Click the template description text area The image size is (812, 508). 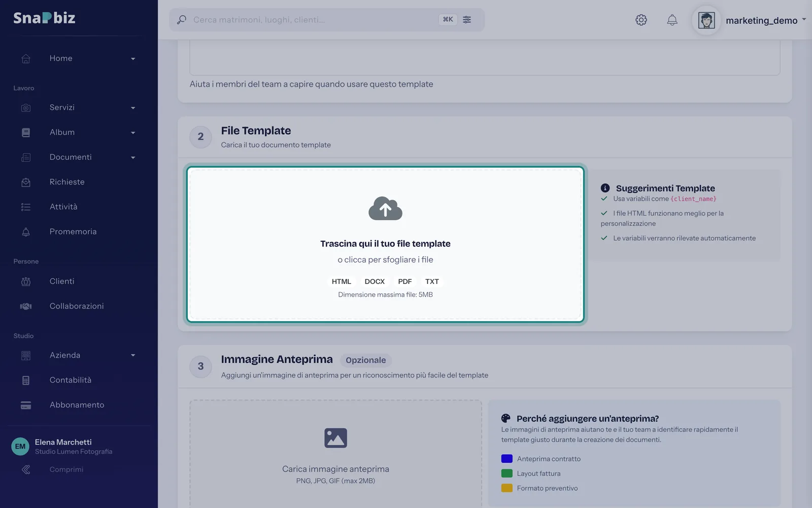[x=485, y=57]
